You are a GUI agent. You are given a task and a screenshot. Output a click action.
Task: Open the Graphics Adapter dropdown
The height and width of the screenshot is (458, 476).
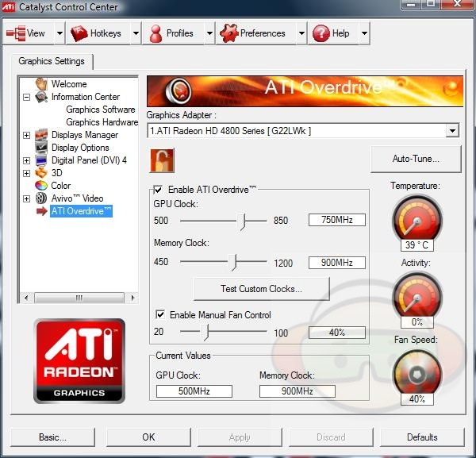point(452,131)
